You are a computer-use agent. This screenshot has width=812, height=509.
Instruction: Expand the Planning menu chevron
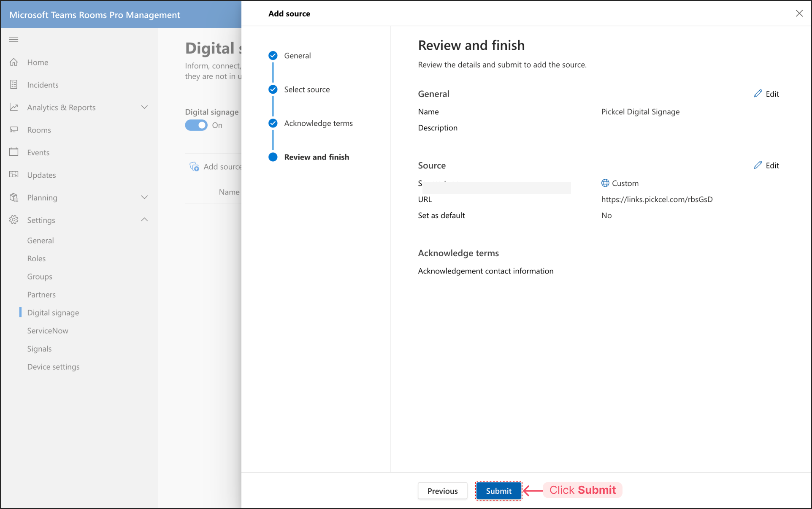tap(144, 198)
